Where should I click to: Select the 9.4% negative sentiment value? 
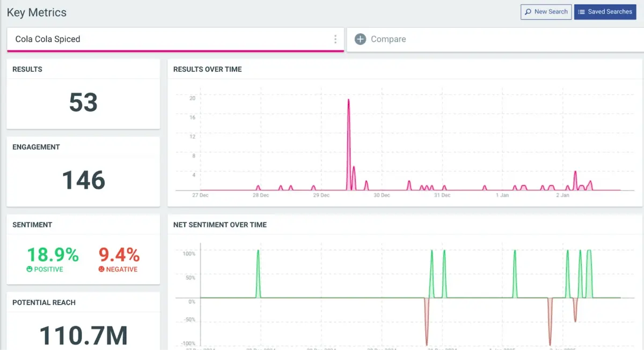point(118,256)
